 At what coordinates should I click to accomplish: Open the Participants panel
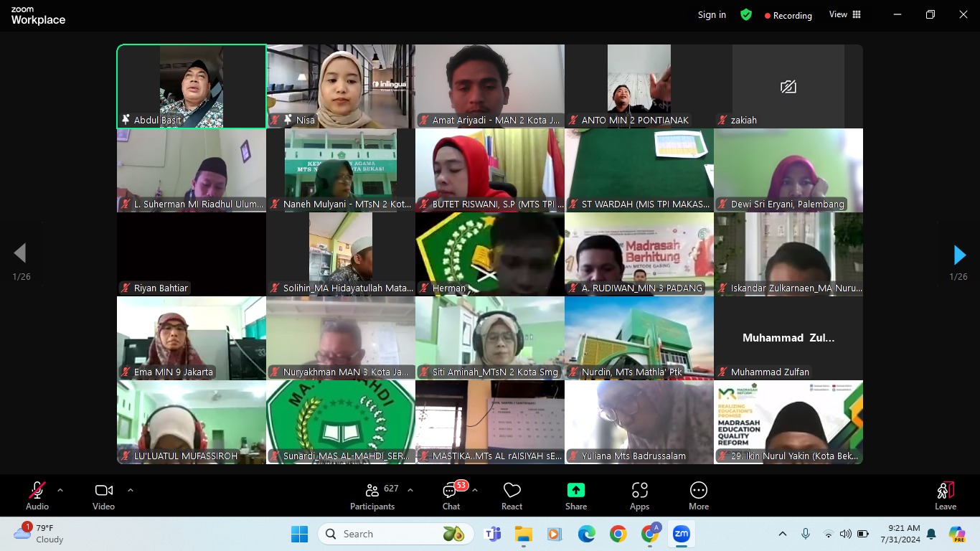(372, 496)
